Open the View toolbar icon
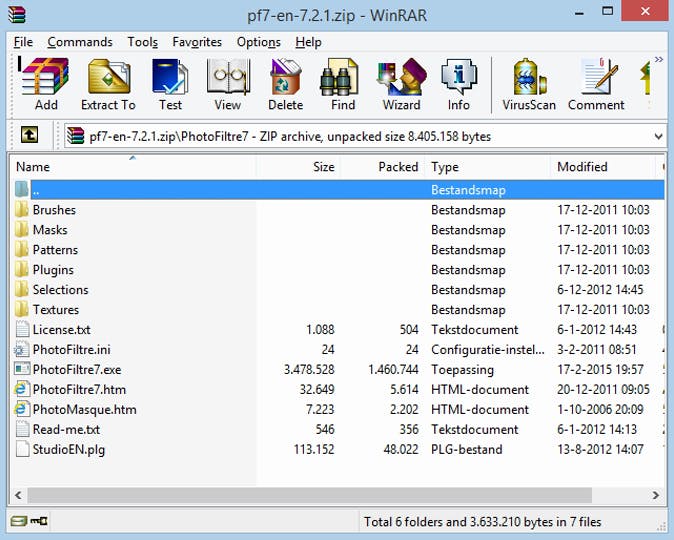Image resolution: width=674 pixels, height=540 pixels. click(x=227, y=84)
